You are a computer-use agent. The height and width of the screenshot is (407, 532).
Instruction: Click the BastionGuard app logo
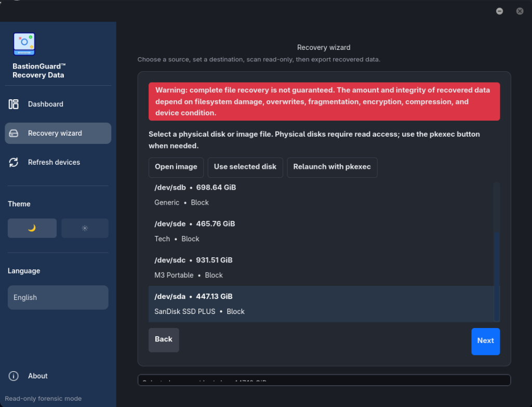[x=24, y=44]
